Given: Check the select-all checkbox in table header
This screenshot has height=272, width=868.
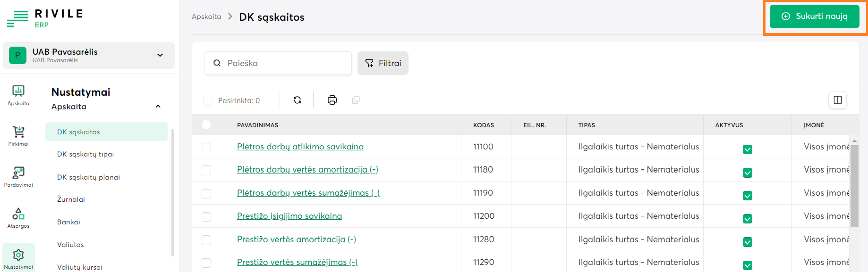Looking at the screenshot, I should [x=206, y=125].
